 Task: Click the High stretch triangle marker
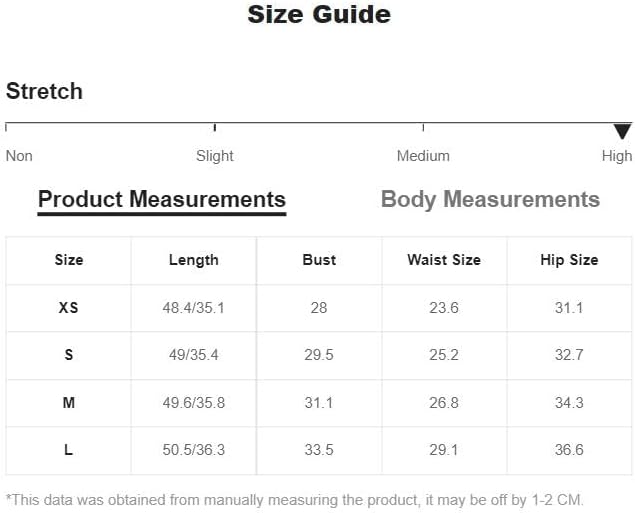(622, 132)
